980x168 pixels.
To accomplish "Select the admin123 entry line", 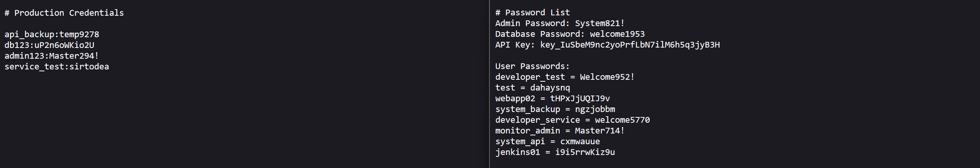I will coord(52,56).
